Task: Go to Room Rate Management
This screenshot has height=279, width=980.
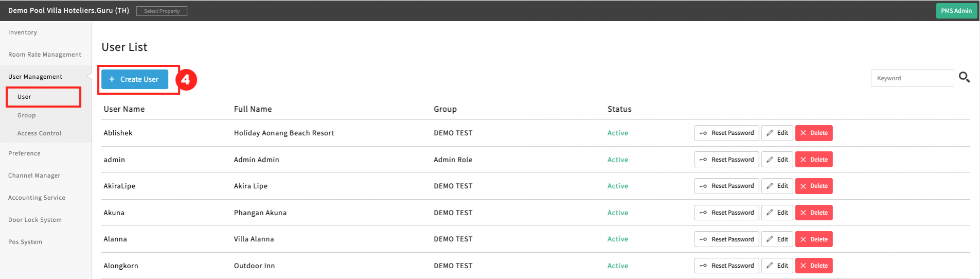Action: point(45,55)
